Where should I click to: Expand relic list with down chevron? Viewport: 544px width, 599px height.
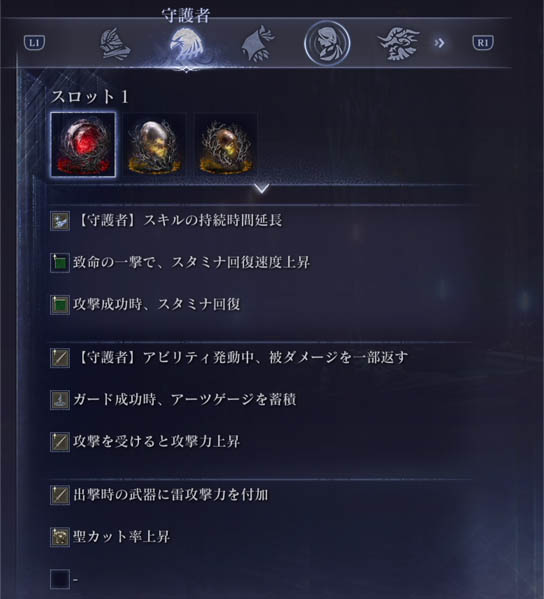262,188
